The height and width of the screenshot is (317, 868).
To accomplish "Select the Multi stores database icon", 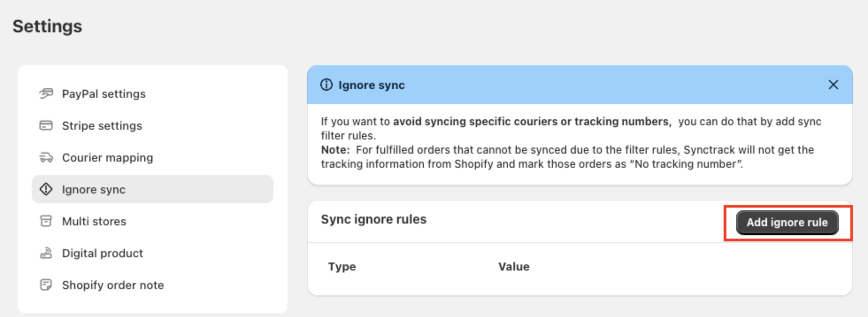I will (x=46, y=221).
